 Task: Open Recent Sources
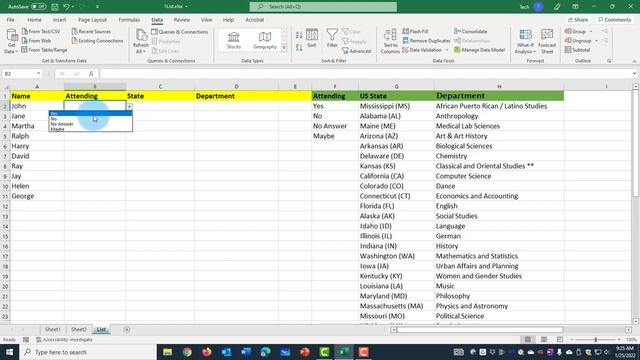pyautogui.click(x=91, y=31)
